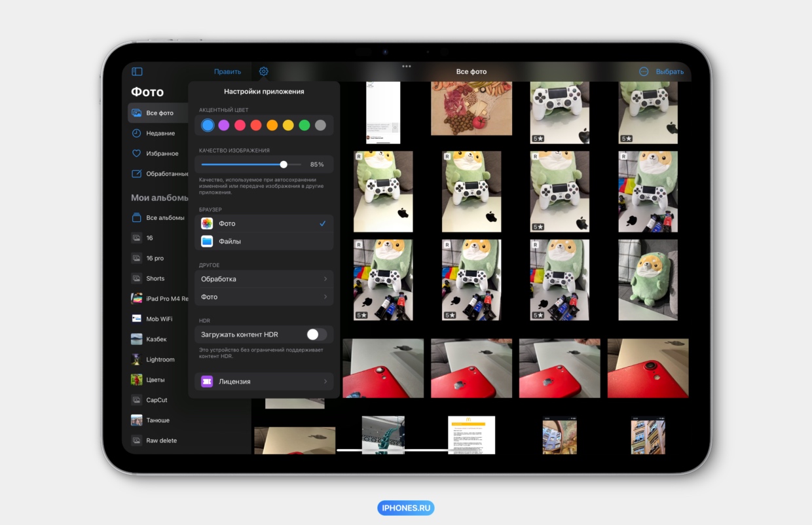
Task: Expand the Фото row under Другое
Action: 264,297
